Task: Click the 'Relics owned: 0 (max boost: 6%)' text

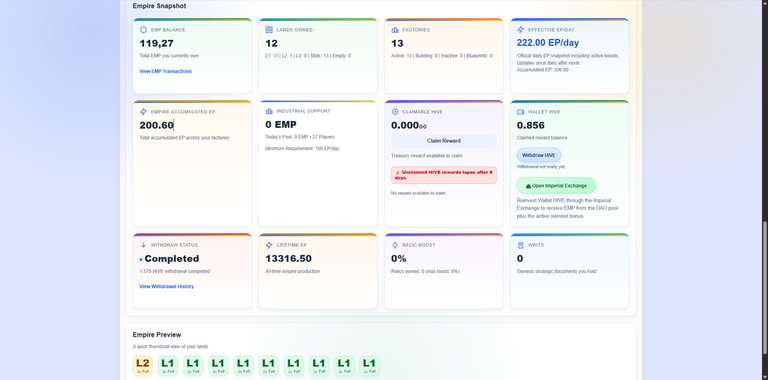Action: 425,271
